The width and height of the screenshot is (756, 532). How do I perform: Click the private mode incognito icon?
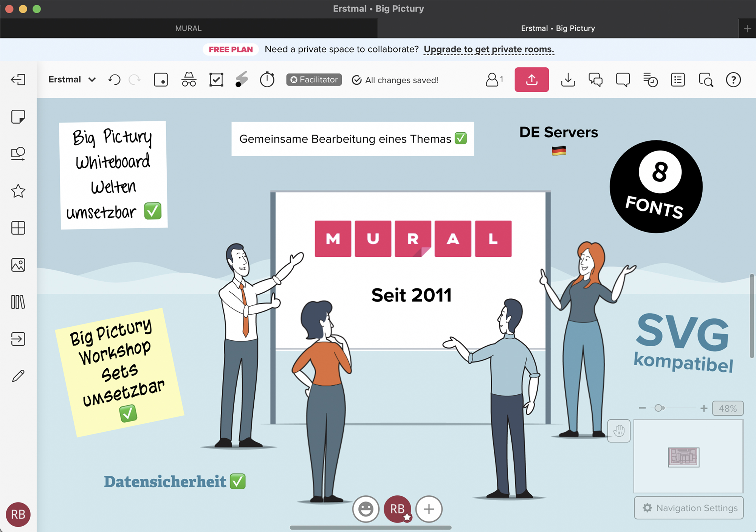(x=189, y=80)
